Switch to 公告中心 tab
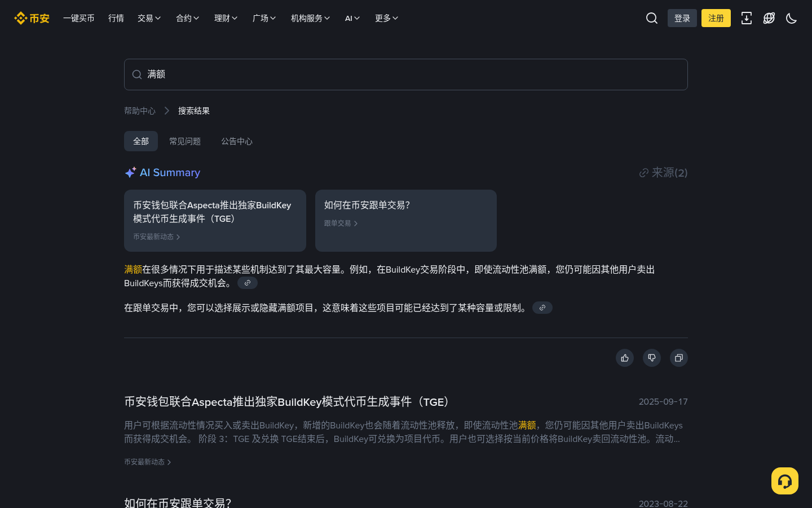This screenshot has width=812, height=508. (237, 141)
